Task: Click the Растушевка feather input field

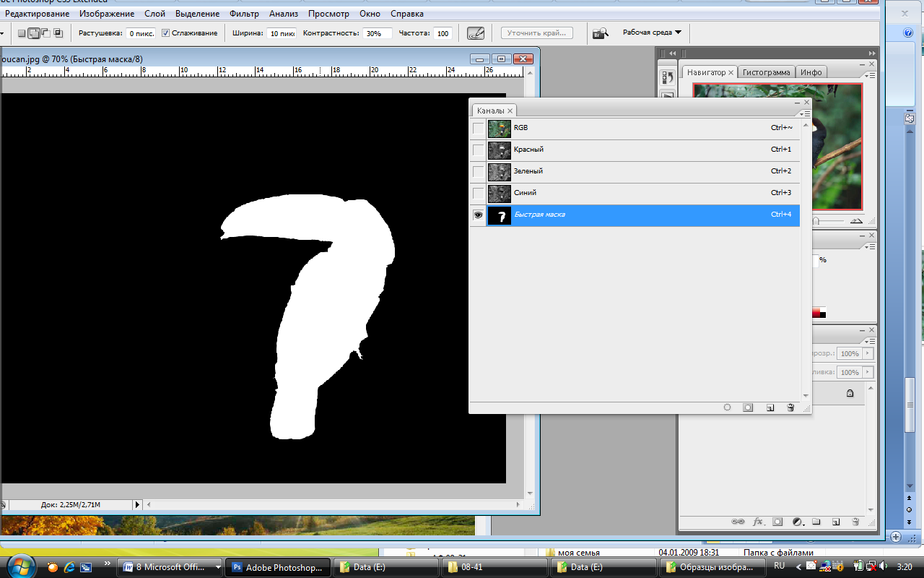Action: tap(140, 33)
